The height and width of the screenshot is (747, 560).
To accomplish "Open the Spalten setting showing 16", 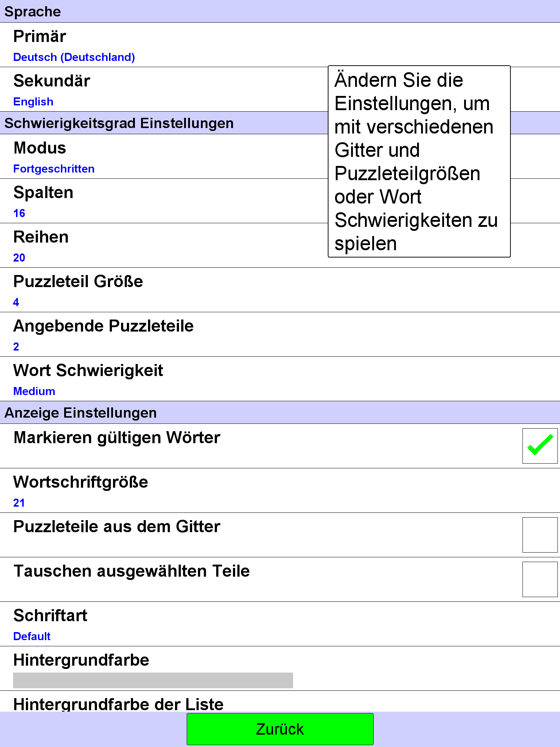I will point(164,201).
